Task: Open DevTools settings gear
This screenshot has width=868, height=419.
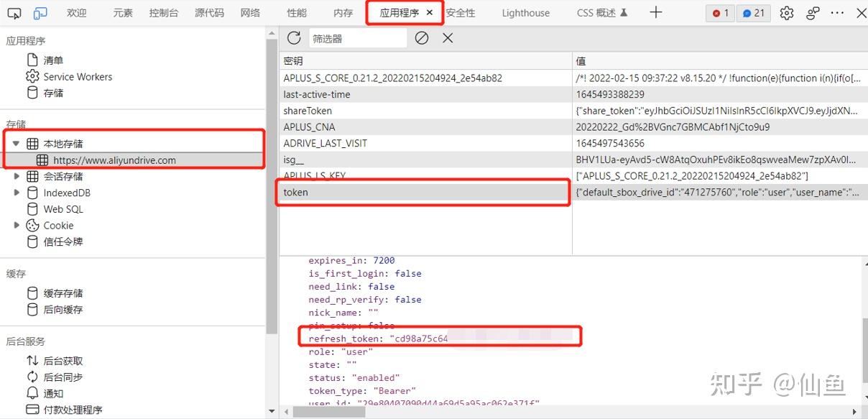Action: 787,13
